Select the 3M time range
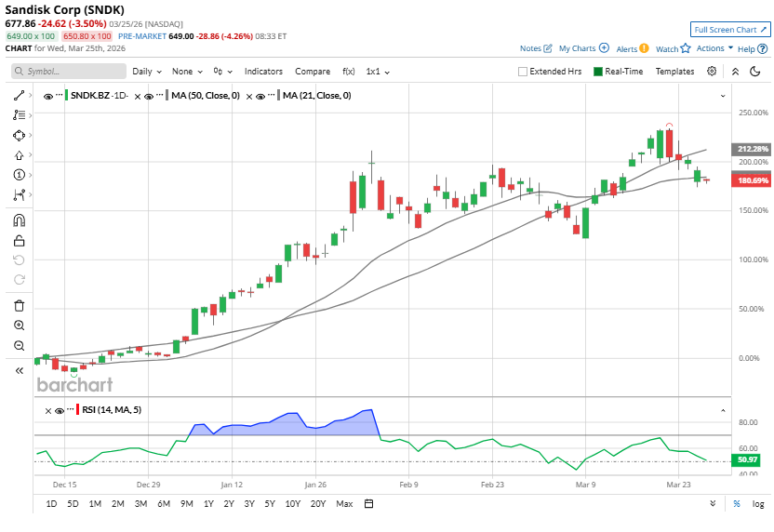Viewport: 774px width, 532px height. (140, 504)
